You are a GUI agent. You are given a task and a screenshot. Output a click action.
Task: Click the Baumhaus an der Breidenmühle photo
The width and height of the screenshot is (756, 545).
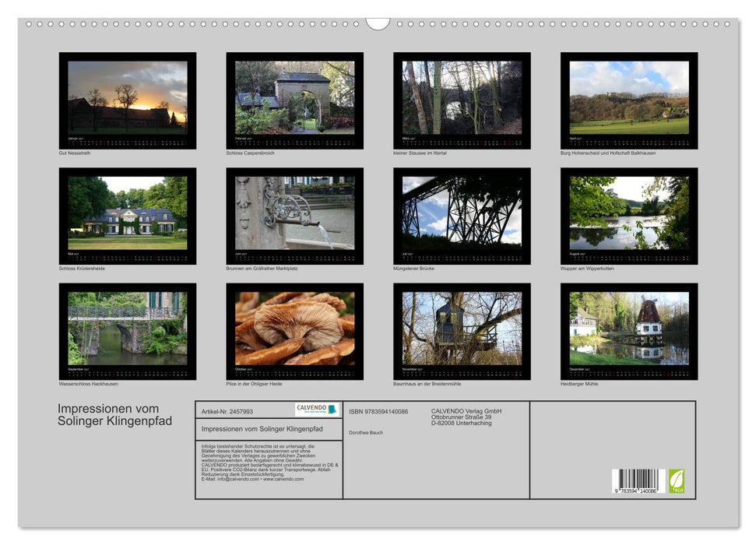tap(462, 332)
